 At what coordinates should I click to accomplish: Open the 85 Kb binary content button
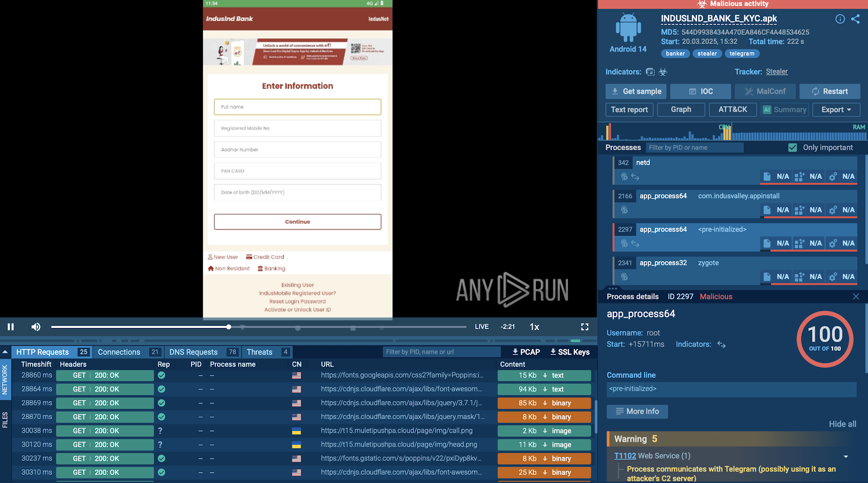(544, 403)
